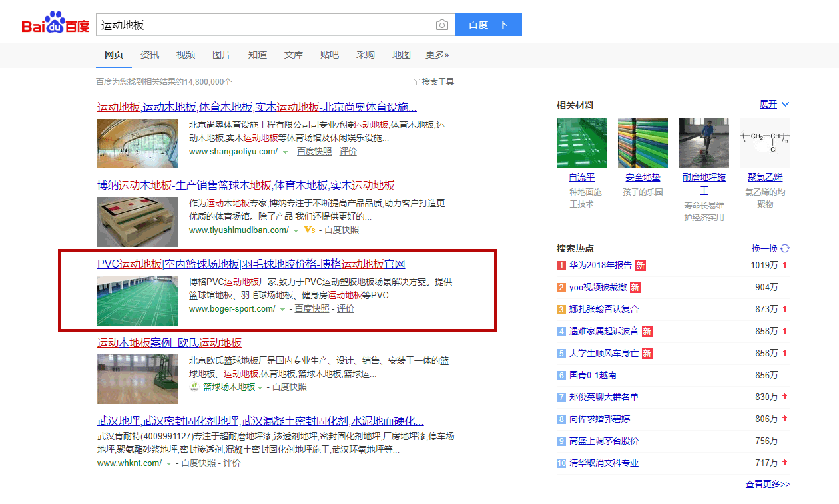839x504 pixels.
Task: Open hot search 华为2018年报告
Action: (600, 265)
